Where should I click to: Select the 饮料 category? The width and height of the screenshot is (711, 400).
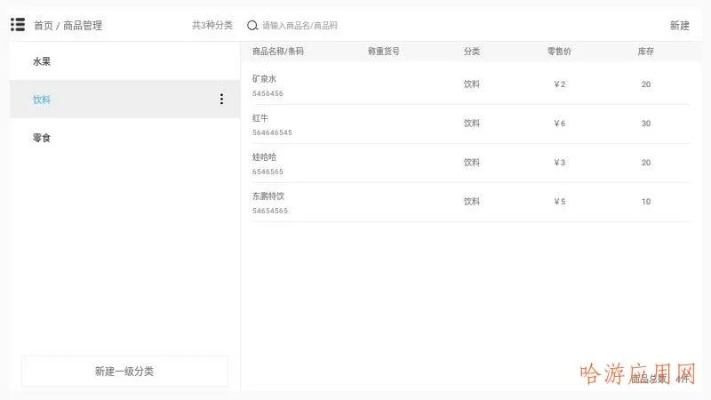pyautogui.click(x=42, y=100)
